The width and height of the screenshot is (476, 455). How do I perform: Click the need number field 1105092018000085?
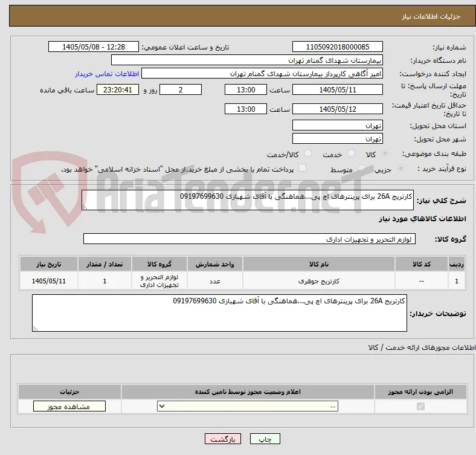click(x=337, y=47)
